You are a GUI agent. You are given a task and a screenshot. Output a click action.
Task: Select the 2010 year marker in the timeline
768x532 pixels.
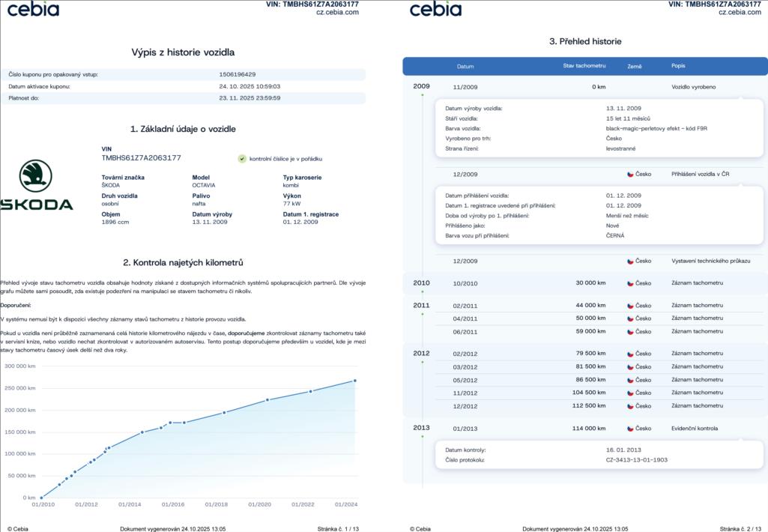(x=421, y=282)
